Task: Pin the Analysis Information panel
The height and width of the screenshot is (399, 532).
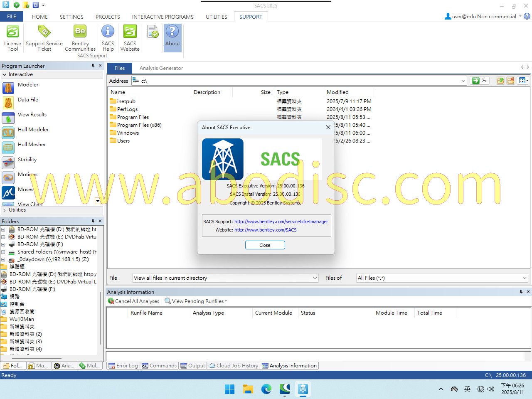Action: click(x=521, y=292)
